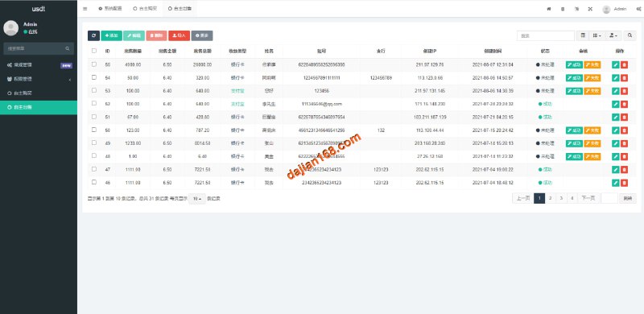The image size is (644, 314).
Task: Click the magnifier search icon beside table tools
Action: [630, 35]
